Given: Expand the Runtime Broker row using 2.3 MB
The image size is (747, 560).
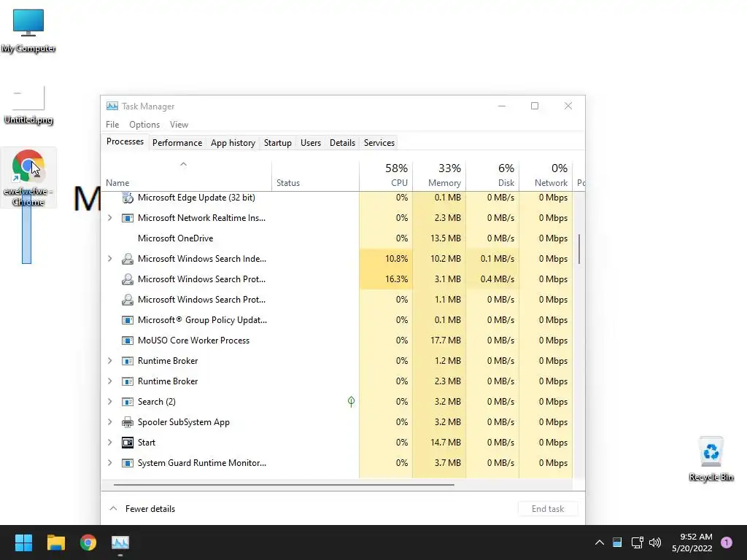Looking at the screenshot, I should click(110, 381).
